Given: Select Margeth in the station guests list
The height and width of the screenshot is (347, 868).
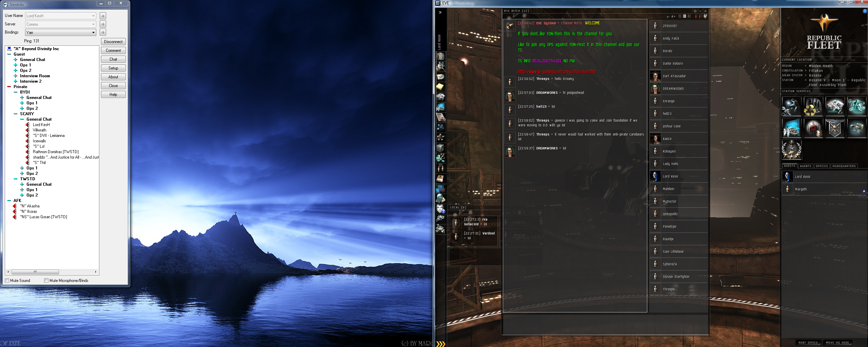Looking at the screenshot, I should tap(824, 189).
